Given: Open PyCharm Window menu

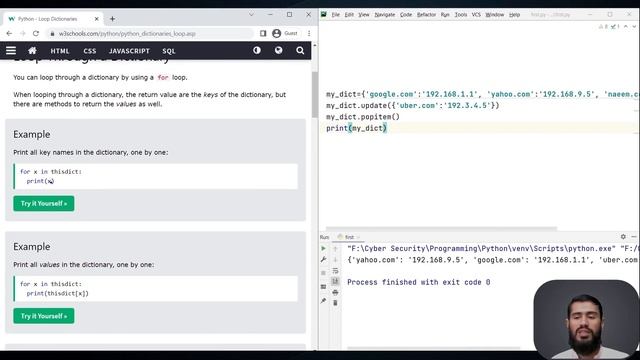Looking at the screenshot, I should pos(495,15).
